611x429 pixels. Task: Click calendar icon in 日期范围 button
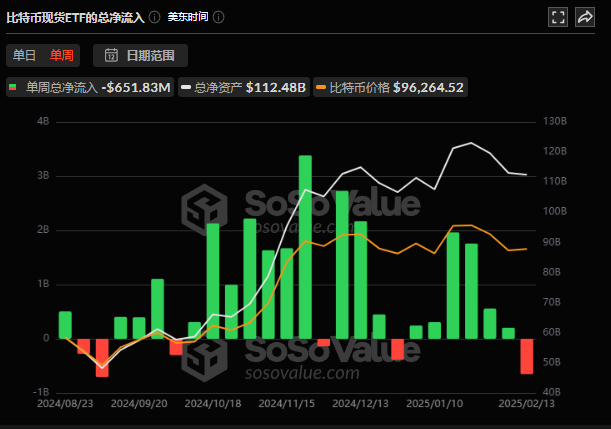(111, 55)
